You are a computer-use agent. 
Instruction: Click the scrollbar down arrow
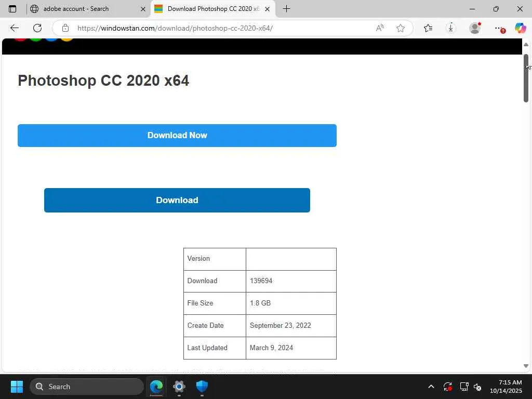pos(526,366)
